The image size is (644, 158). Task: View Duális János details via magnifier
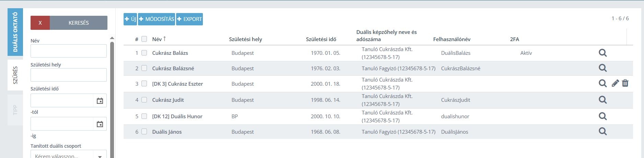(602, 132)
